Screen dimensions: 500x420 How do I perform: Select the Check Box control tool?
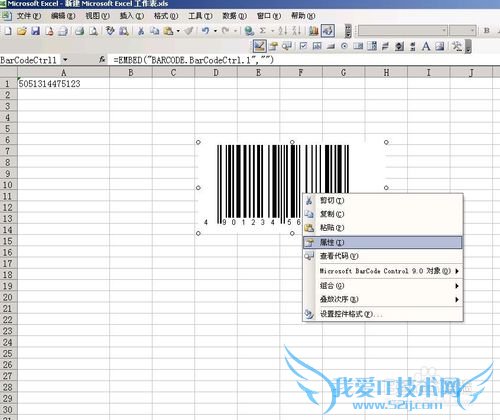coord(303,46)
